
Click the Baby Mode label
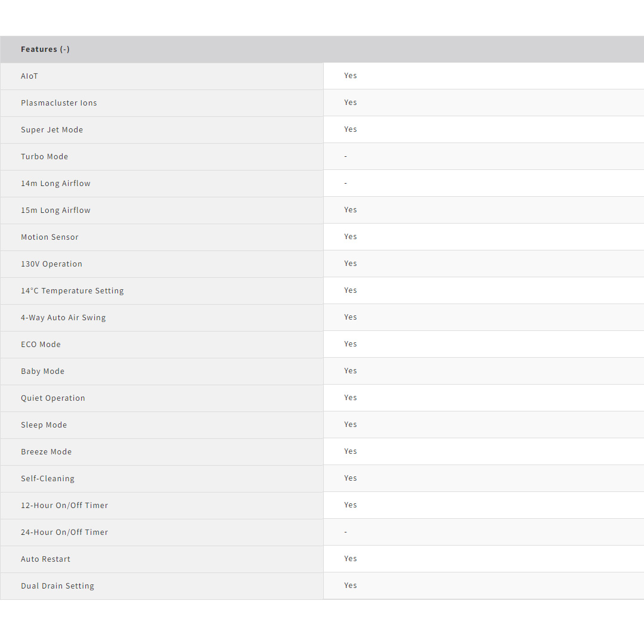42,371
